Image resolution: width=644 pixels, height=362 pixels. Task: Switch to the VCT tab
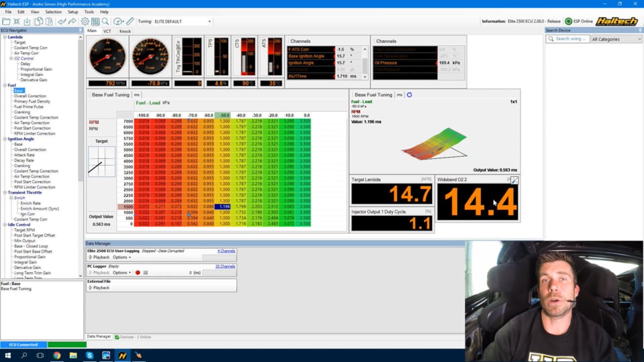pyautogui.click(x=107, y=32)
